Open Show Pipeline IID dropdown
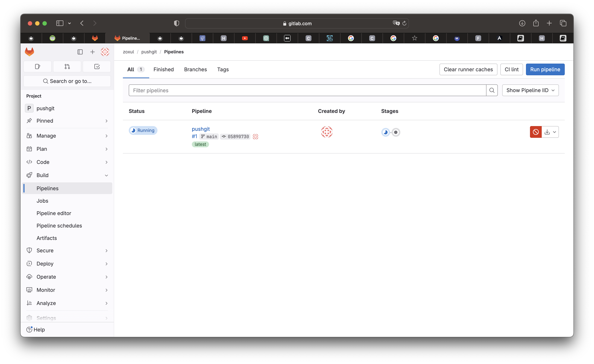Image resolution: width=594 pixels, height=364 pixels. point(530,90)
